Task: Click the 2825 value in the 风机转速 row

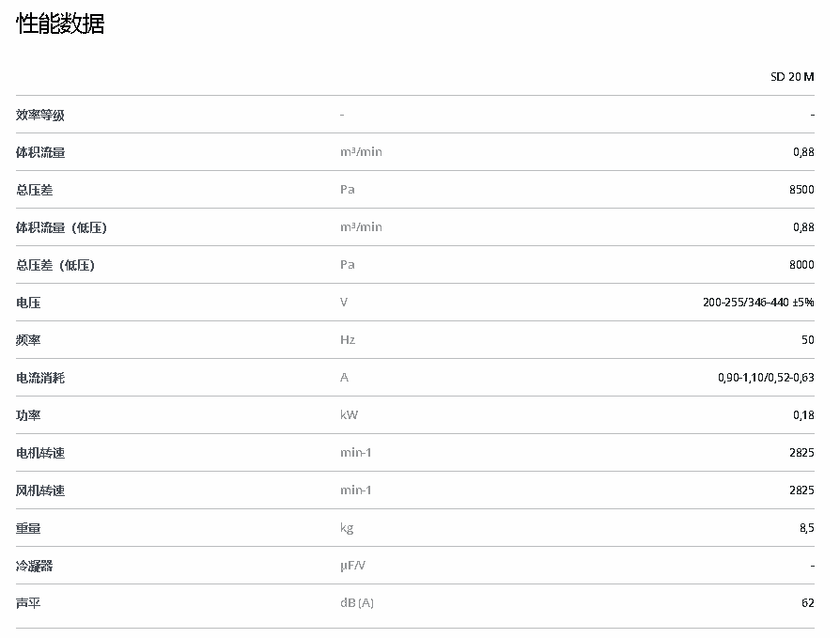Action: 801,490
